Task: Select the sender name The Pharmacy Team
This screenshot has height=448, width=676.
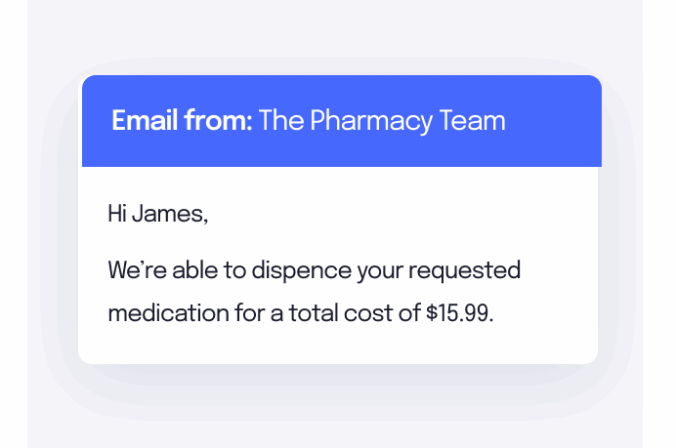Action: click(x=382, y=121)
